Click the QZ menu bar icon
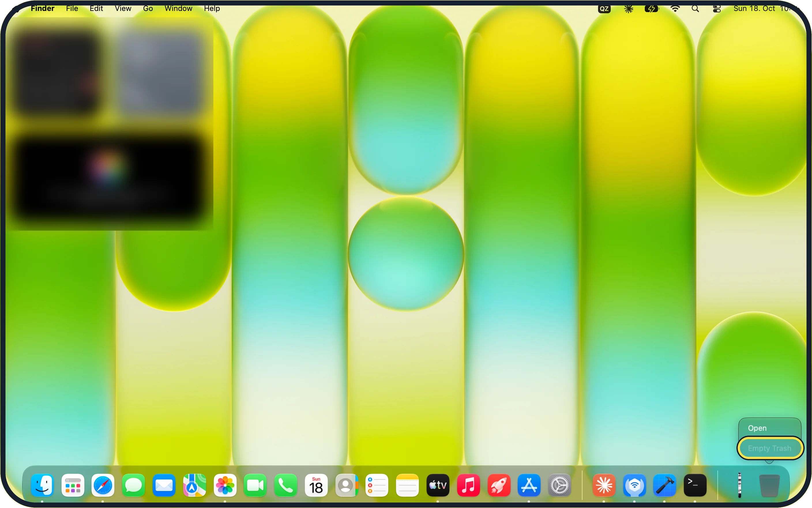Viewport: 812px width, 508px height. [x=604, y=9]
